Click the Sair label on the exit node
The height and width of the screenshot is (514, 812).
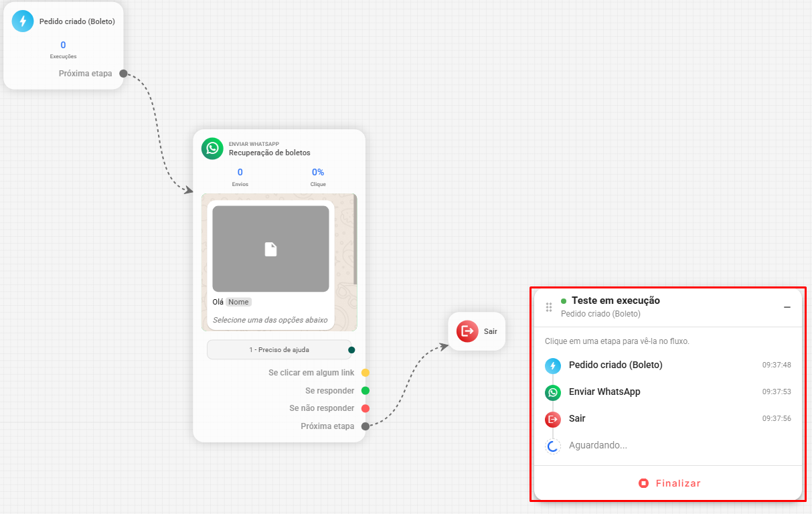point(491,331)
